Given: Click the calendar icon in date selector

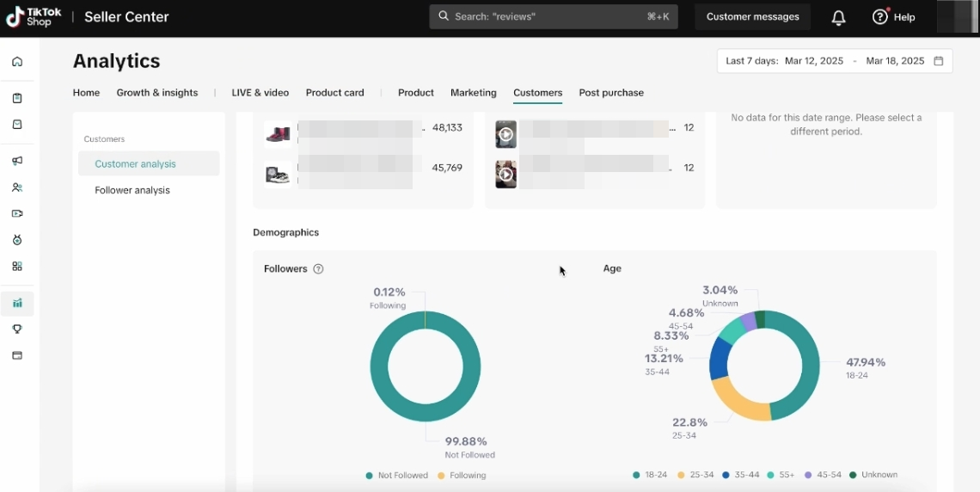Looking at the screenshot, I should pyautogui.click(x=939, y=61).
